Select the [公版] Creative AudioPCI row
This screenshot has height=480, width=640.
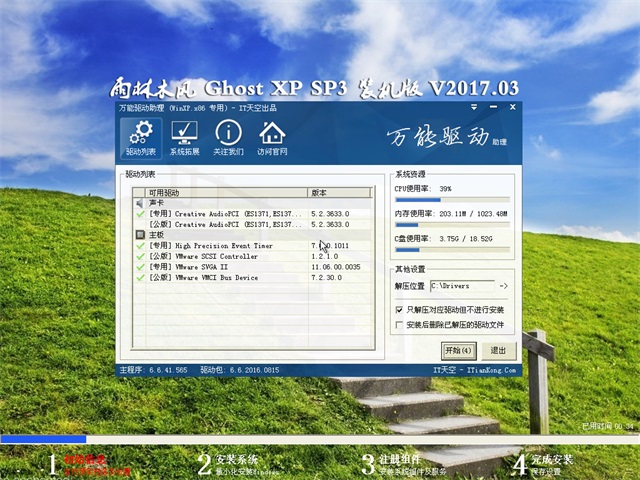[x=253, y=224]
